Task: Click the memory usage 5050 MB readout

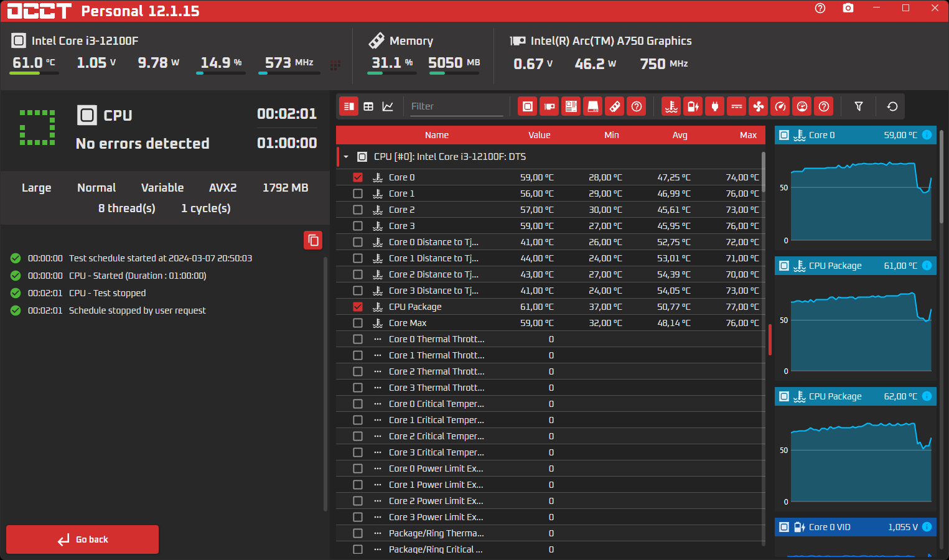Action: (x=454, y=63)
